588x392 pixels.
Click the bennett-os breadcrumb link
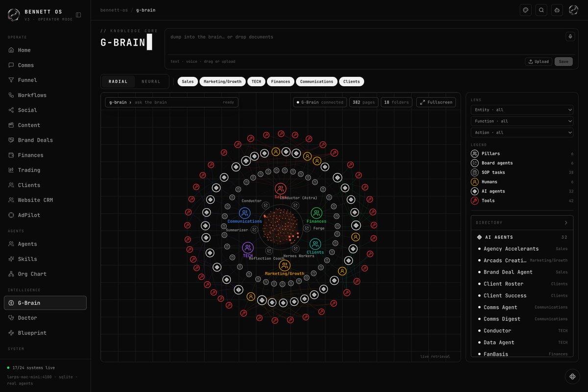[114, 10]
